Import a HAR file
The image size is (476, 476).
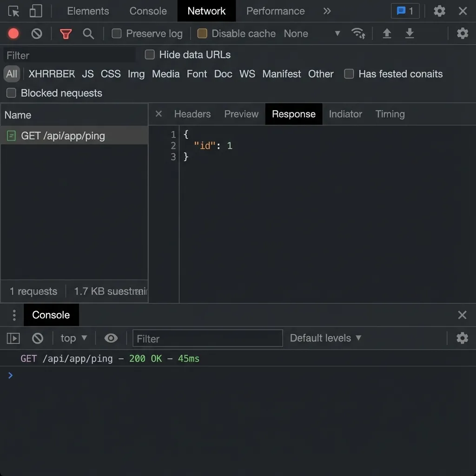[387, 33]
